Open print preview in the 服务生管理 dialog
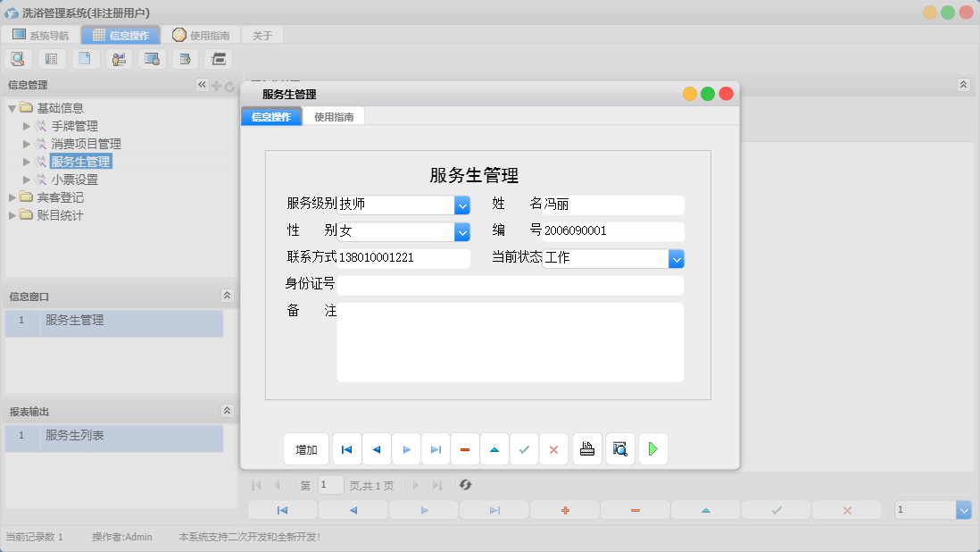980x552 pixels. [x=620, y=449]
